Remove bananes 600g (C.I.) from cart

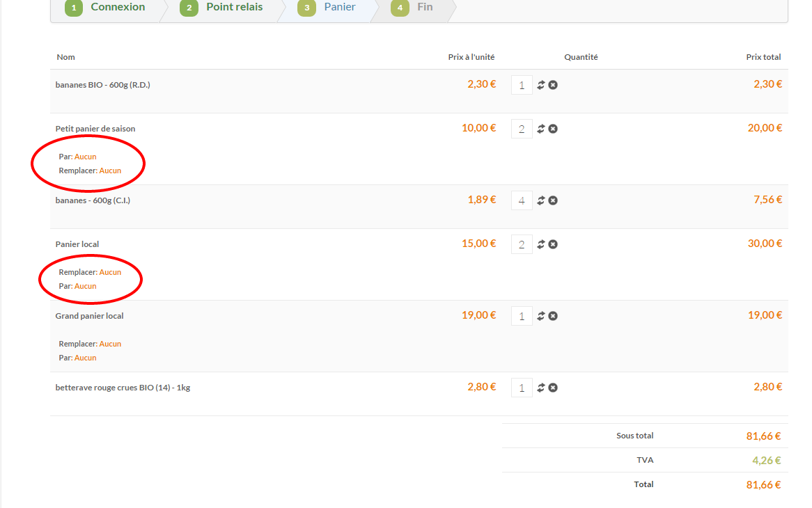pos(553,200)
